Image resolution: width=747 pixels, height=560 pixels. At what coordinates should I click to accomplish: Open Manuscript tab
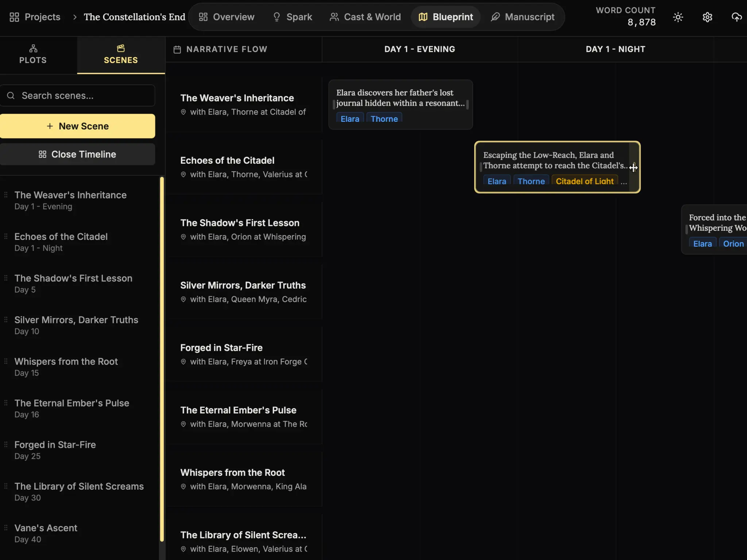tap(522, 17)
